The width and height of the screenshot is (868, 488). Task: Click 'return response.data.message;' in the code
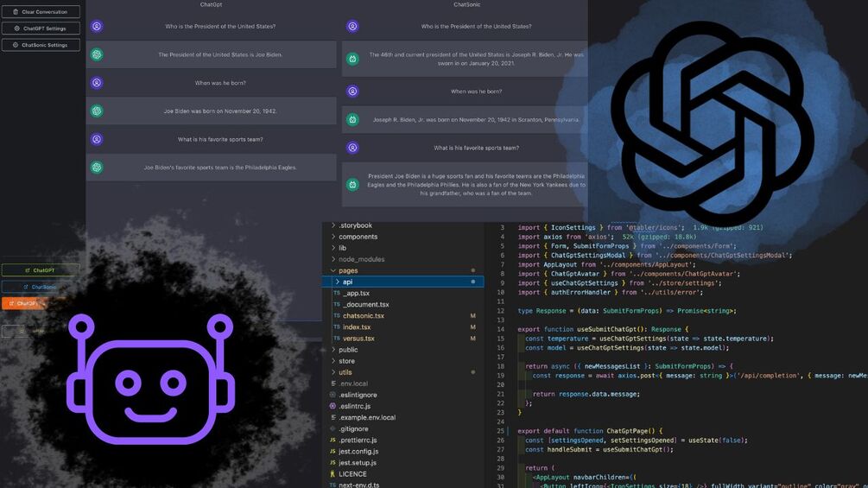[586, 394]
